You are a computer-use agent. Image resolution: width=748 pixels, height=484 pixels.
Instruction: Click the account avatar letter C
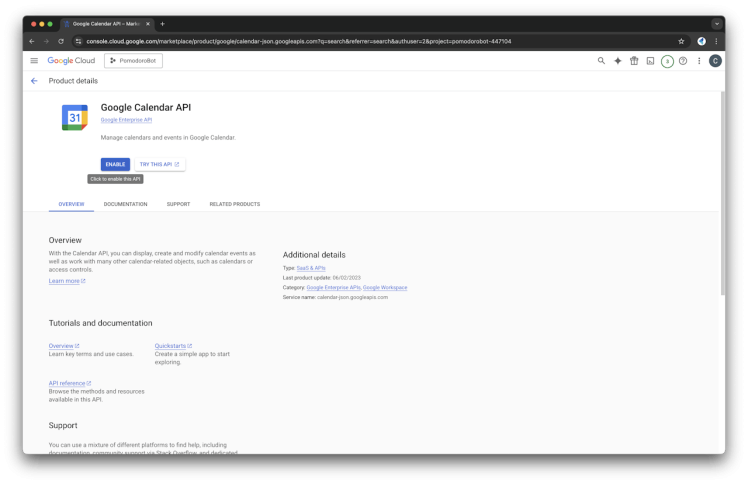pos(715,61)
